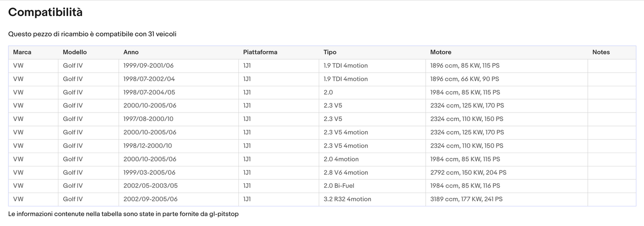
Task: Click the 1998/12-2000/10 year cell
Action: click(148, 146)
